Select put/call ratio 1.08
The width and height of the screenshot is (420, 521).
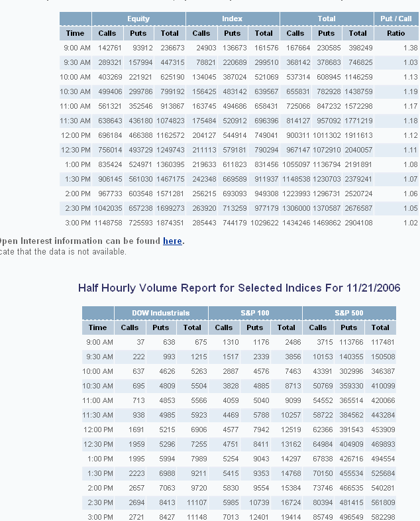pyautogui.click(x=410, y=164)
